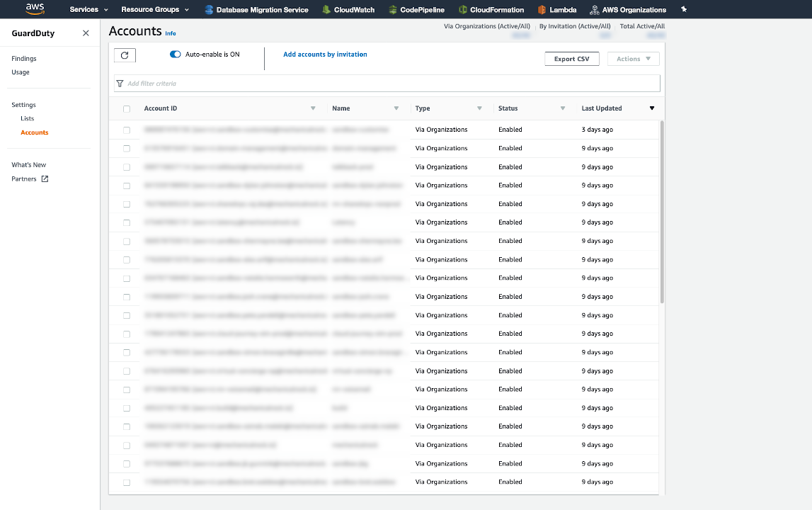812x510 pixels.
Task: Click the GuardDuty sidebar title
Action: (x=33, y=33)
